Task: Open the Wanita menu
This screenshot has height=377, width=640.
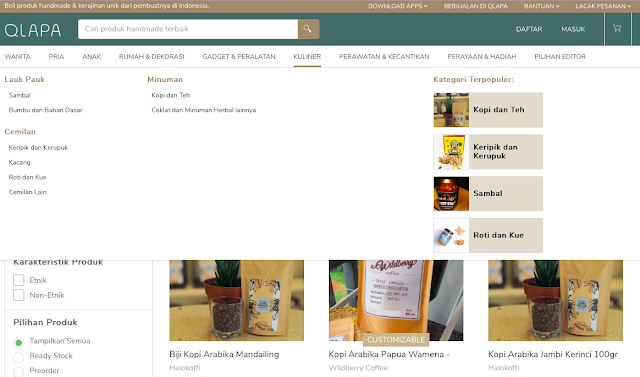Action: [18, 57]
